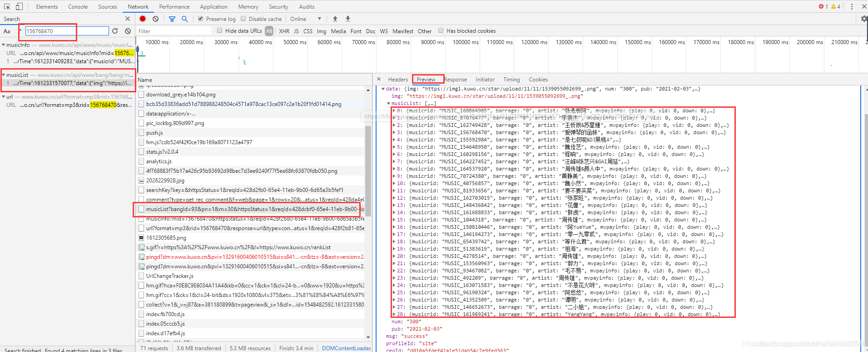Click the search field containing 156768470

pyautogui.click(x=67, y=31)
